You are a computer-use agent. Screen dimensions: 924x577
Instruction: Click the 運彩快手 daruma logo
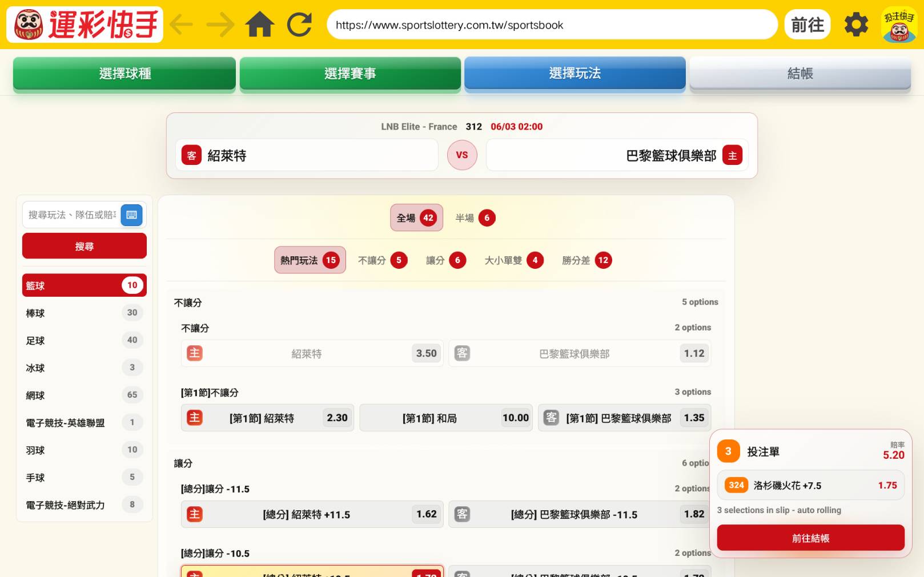(x=85, y=25)
